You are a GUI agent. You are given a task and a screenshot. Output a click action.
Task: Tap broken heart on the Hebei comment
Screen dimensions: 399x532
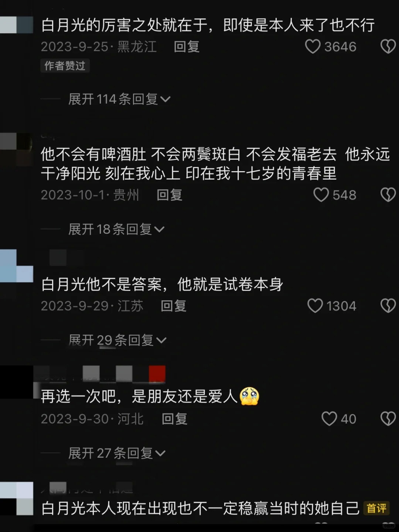pos(388,419)
